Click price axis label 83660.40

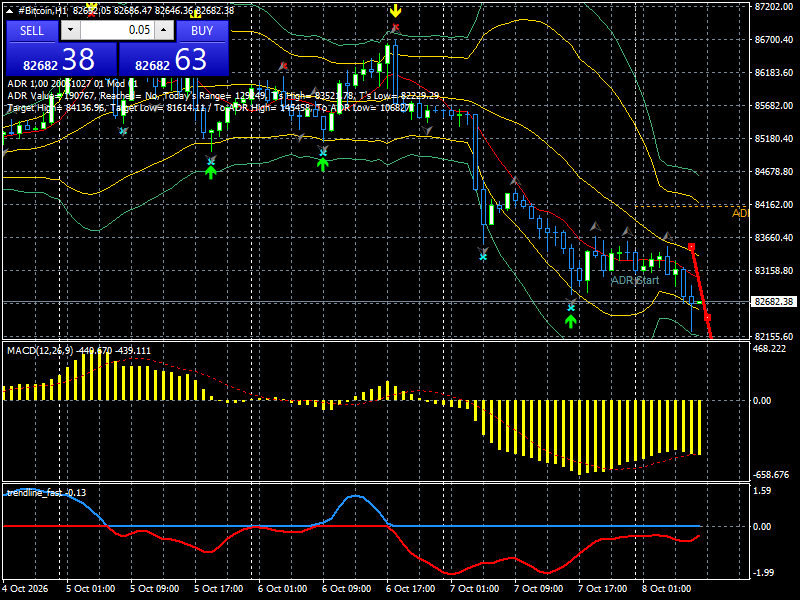coord(774,237)
